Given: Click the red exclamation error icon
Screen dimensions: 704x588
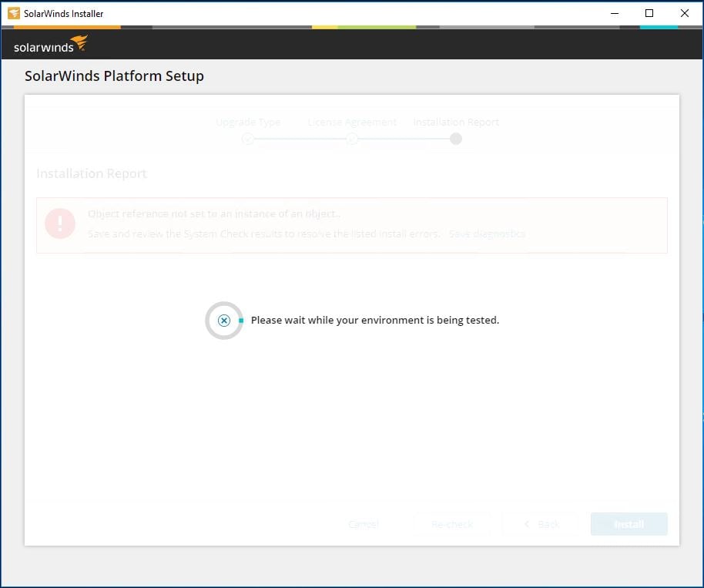Looking at the screenshot, I should 60,223.
